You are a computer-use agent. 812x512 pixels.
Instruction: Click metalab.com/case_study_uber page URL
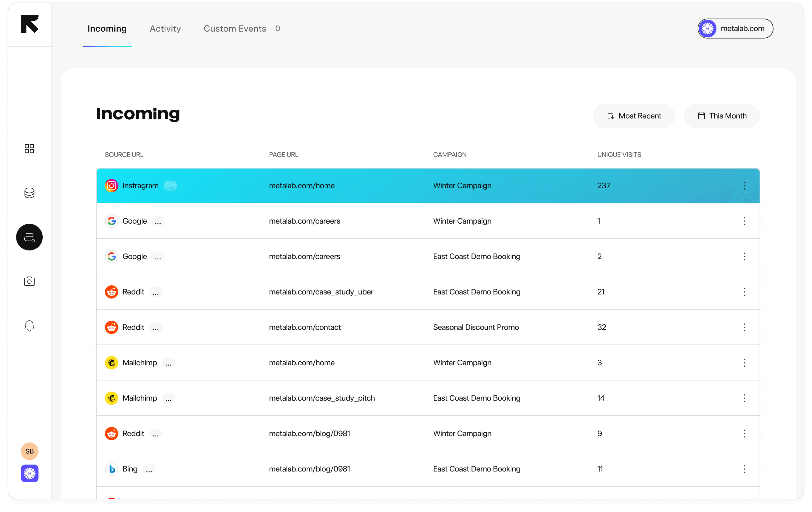(x=321, y=292)
